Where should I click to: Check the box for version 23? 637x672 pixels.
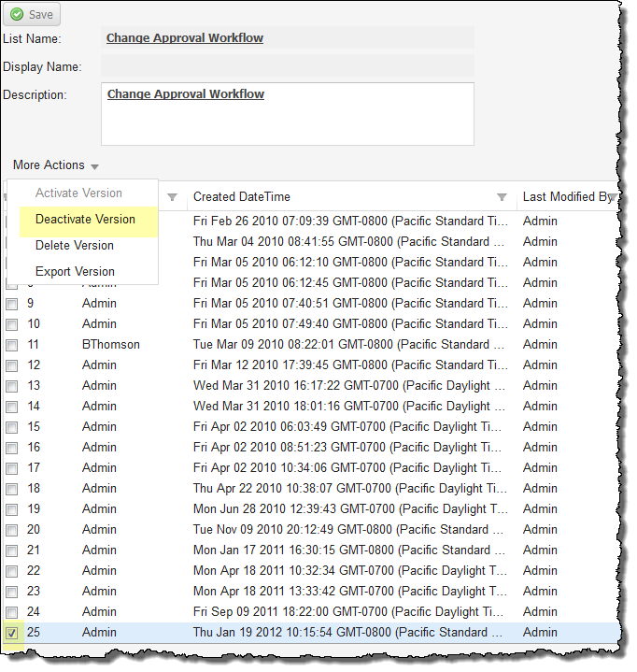pos(11,592)
